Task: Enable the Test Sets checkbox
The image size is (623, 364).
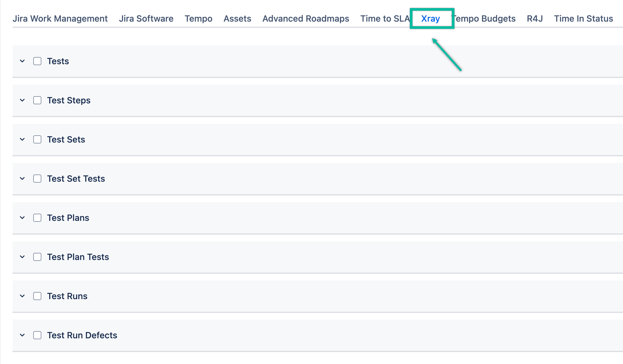Action: [x=37, y=139]
